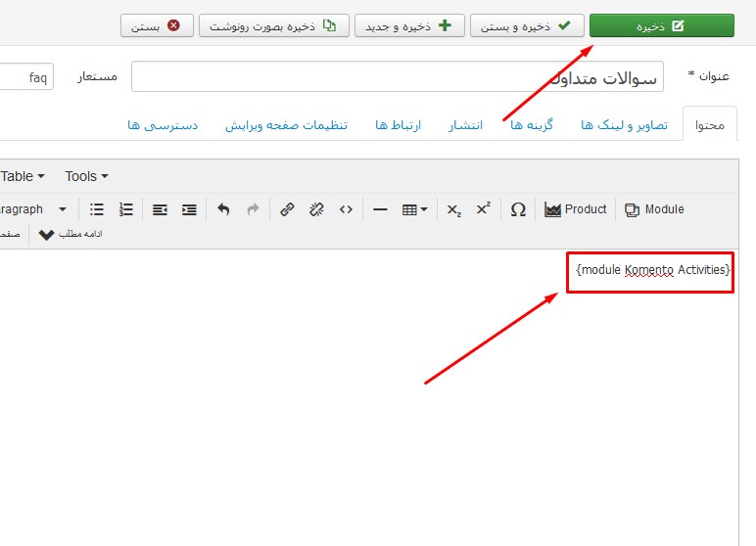This screenshot has width=756, height=546.
Task: Open the ارتباط ها associations tab
Action: [398, 125]
